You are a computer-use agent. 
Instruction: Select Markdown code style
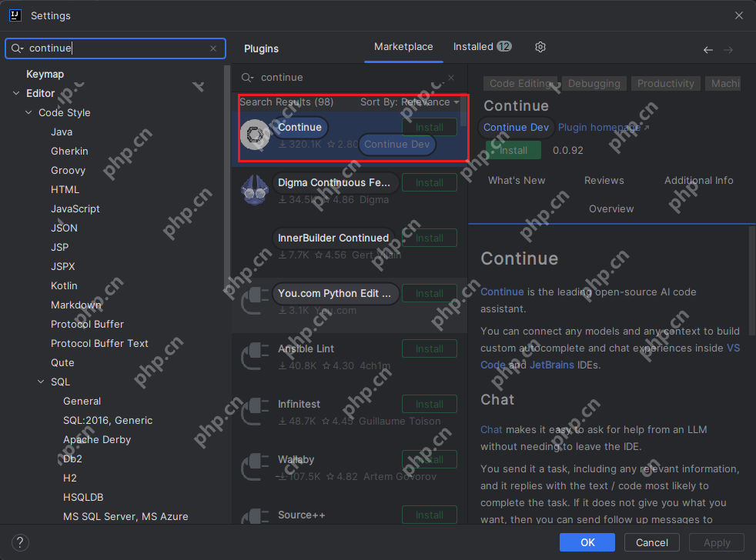[x=76, y=305]
